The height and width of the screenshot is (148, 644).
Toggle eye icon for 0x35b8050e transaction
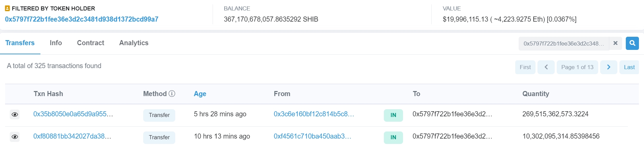(x=15, y=115)
